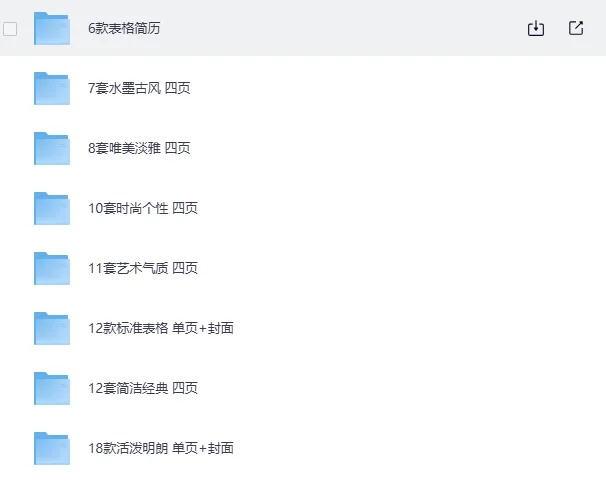
Task: Open the folder name 12款标准表格 单页+封面
Action: (161, 328)
